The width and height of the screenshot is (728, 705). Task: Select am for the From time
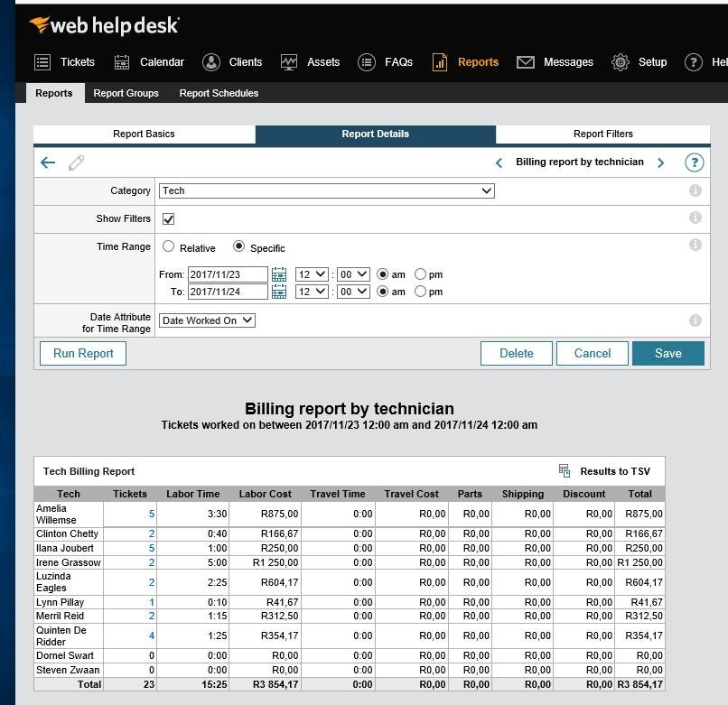(382, 274)
